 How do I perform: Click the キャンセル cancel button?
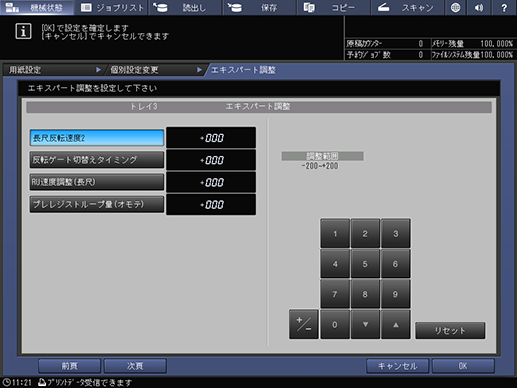[397, 366]
